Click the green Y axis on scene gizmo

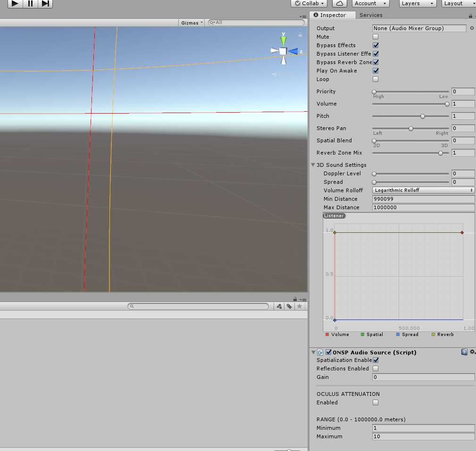(284, 40)
